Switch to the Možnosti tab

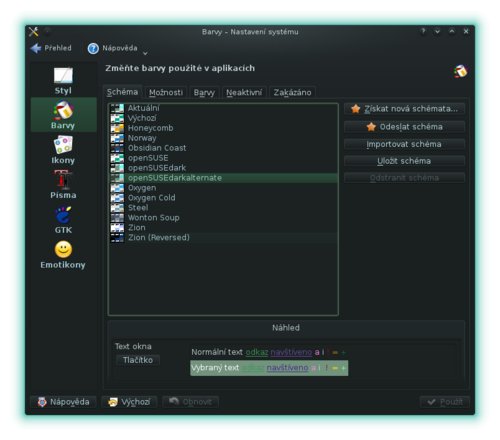coord(166,92)
